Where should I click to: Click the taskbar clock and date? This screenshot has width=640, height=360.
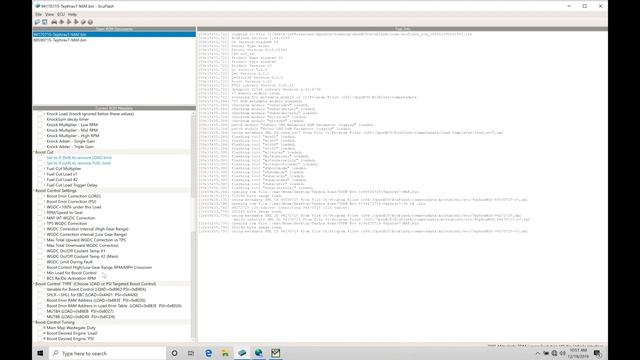click(x=578, y=353)
